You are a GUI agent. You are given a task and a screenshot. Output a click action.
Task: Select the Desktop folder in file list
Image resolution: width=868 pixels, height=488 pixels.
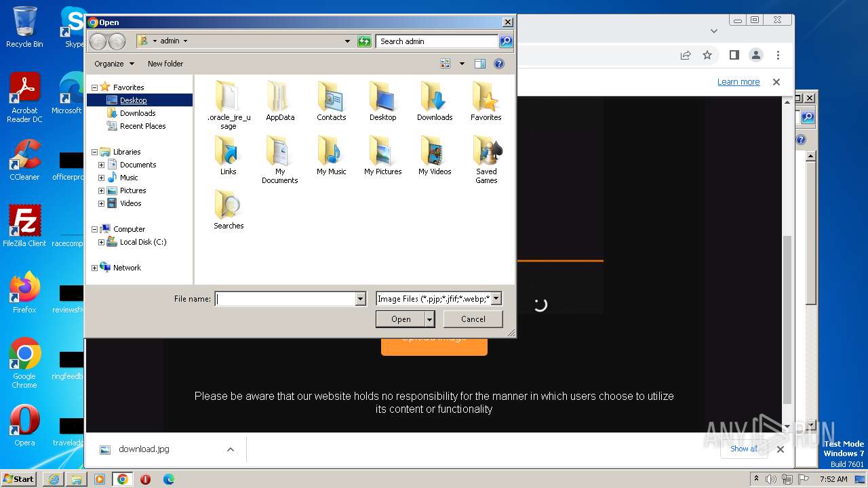pos(383,102)
